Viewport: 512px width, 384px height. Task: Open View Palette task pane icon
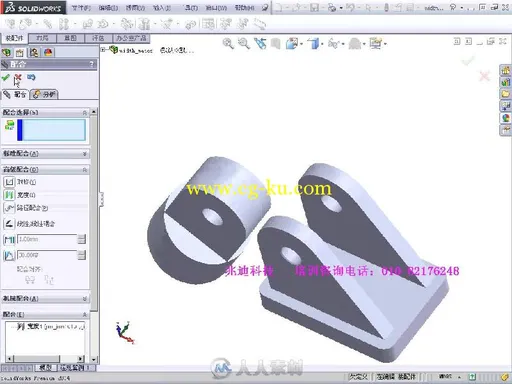tap(506, 106)
